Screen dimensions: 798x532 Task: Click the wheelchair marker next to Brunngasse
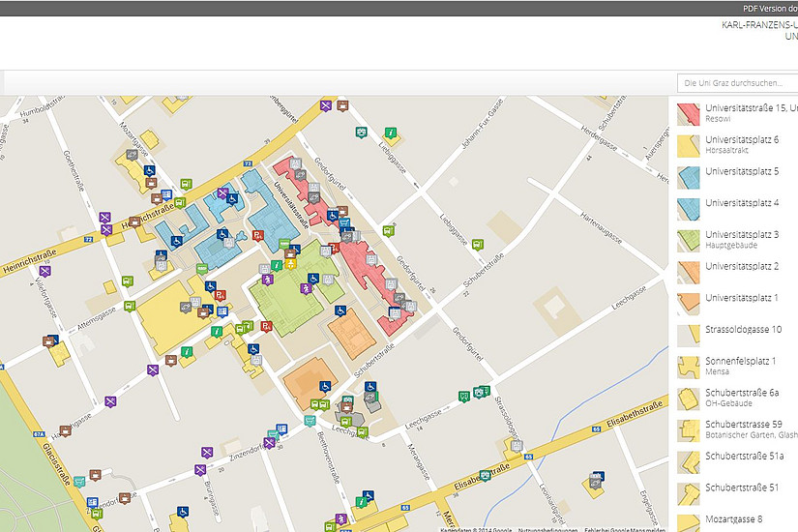tap(182, 512)
